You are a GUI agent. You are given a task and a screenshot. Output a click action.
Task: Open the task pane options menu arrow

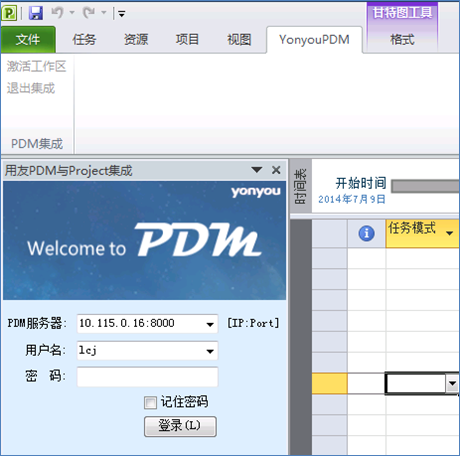click(257, 170)
